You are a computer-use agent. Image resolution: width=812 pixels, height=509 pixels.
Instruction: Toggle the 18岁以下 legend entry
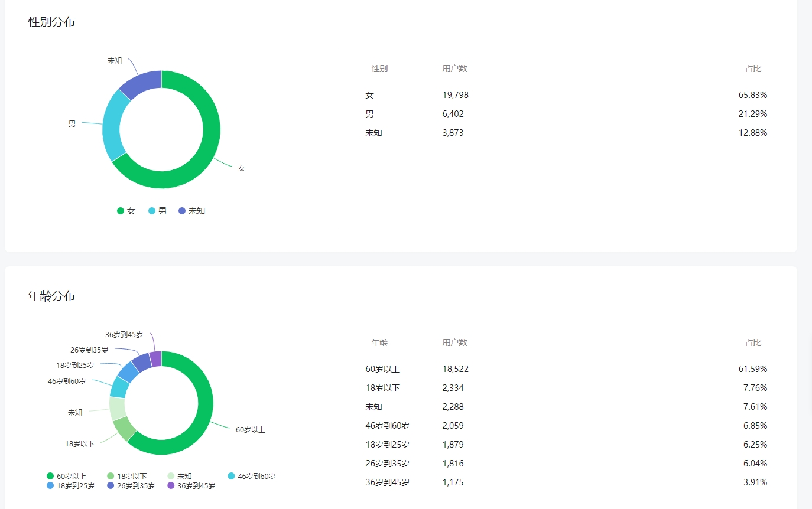127,476
